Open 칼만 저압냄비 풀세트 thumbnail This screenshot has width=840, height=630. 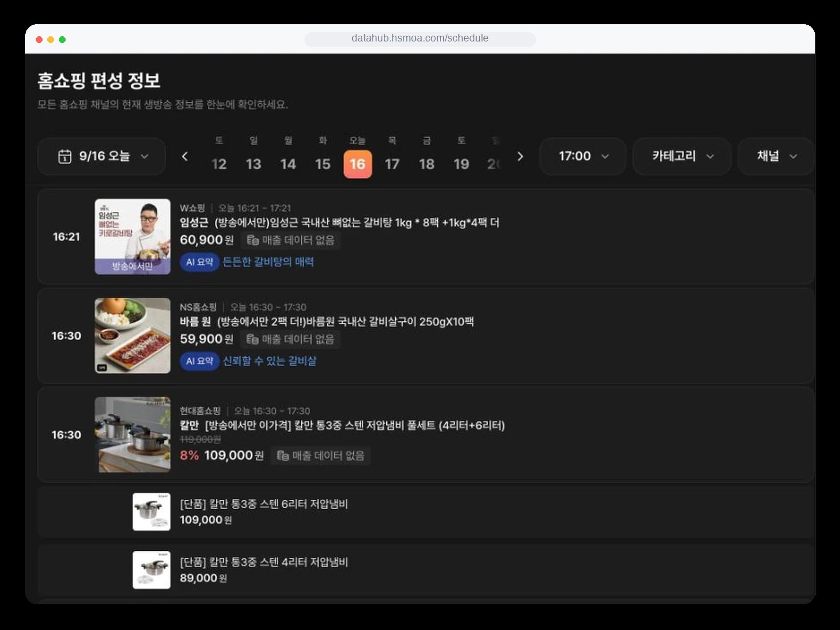pyautogui.click(x=133, y=435)
